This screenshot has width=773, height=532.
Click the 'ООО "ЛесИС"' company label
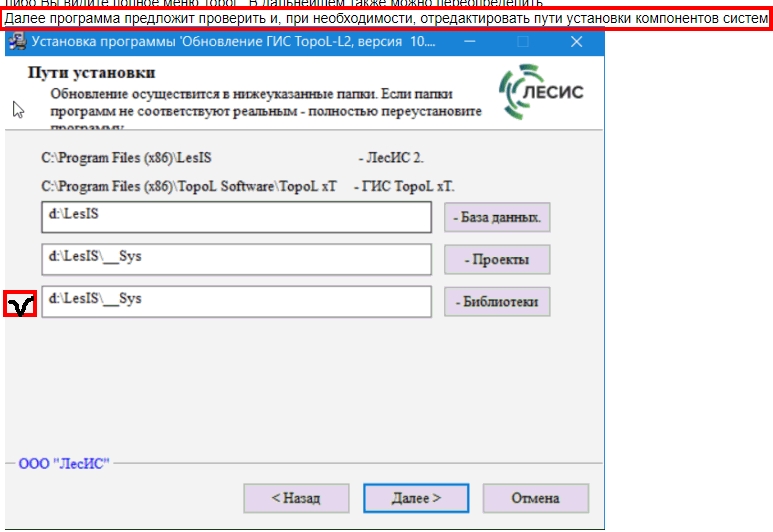pos(64,463)
